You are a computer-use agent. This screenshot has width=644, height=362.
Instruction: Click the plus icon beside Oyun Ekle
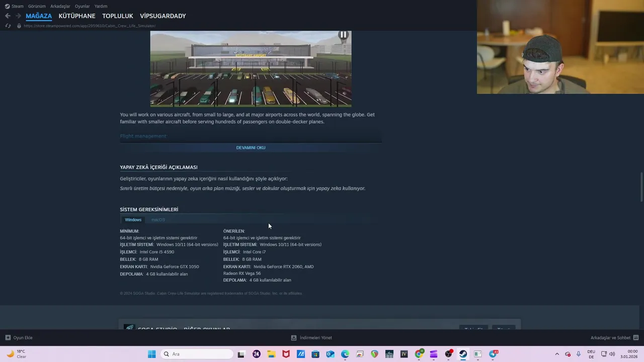tap(8, 338)
